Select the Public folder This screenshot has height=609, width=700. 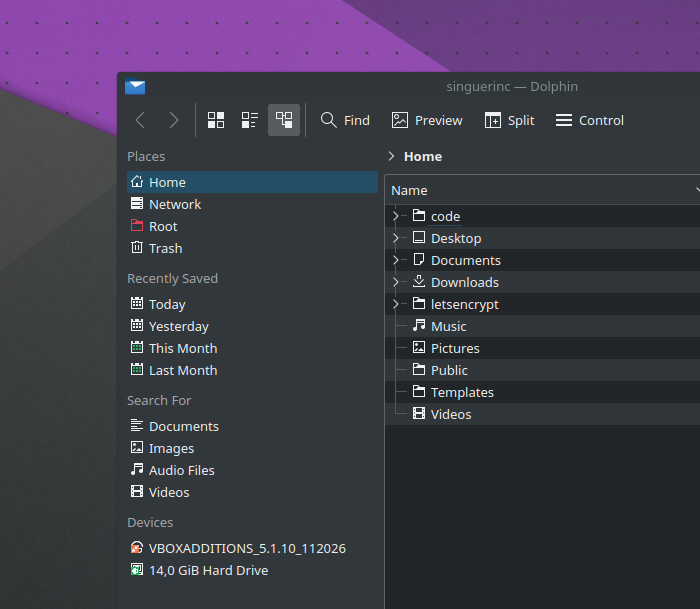(x=449, y=370)
